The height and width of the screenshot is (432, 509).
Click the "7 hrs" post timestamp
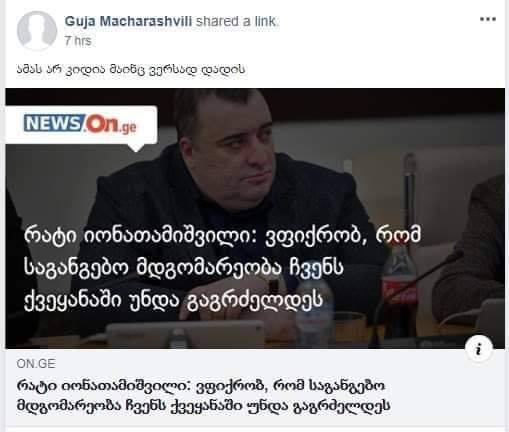click(78, 41)
